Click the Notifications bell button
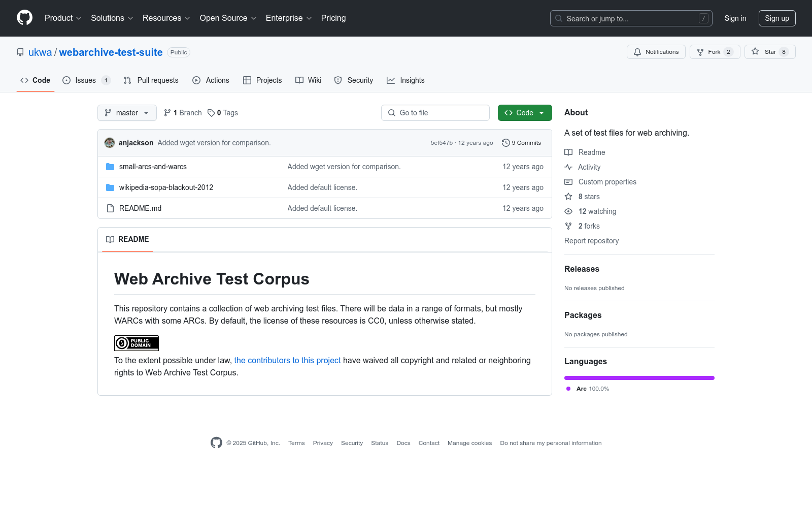 (656, 52)
